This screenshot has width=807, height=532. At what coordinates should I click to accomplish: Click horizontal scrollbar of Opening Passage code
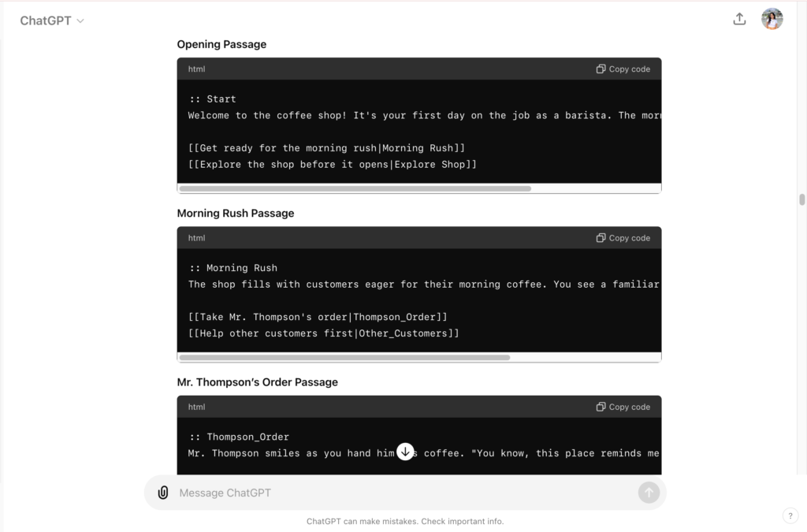[355, 189]
